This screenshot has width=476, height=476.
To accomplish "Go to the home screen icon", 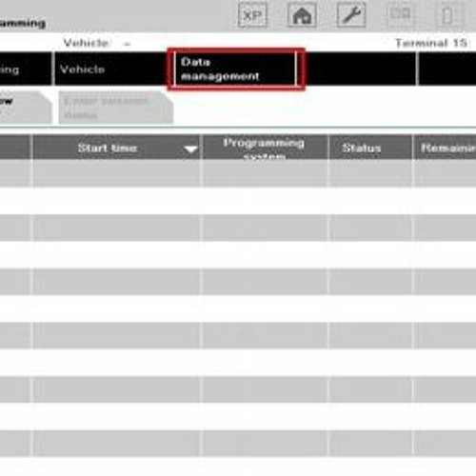I will click(302, 15).
